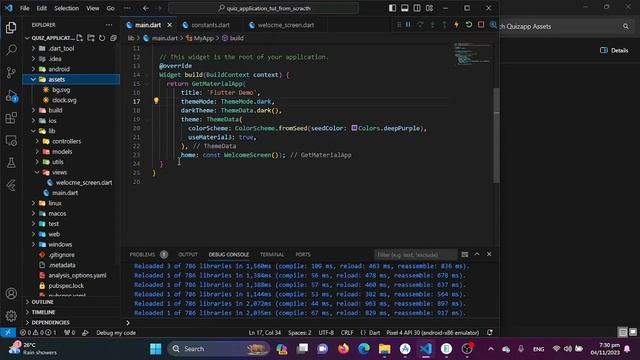Restart the debug session

pos(469,25)
